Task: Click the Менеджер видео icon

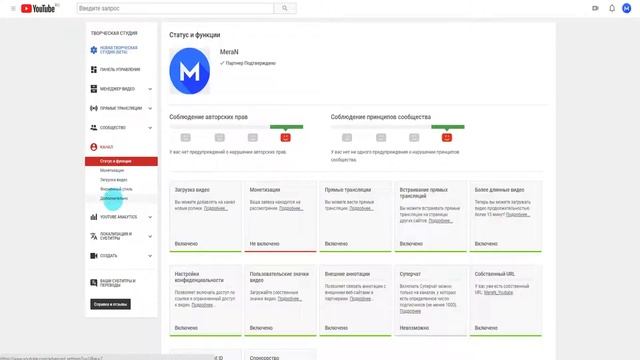Action: (93, 89)
